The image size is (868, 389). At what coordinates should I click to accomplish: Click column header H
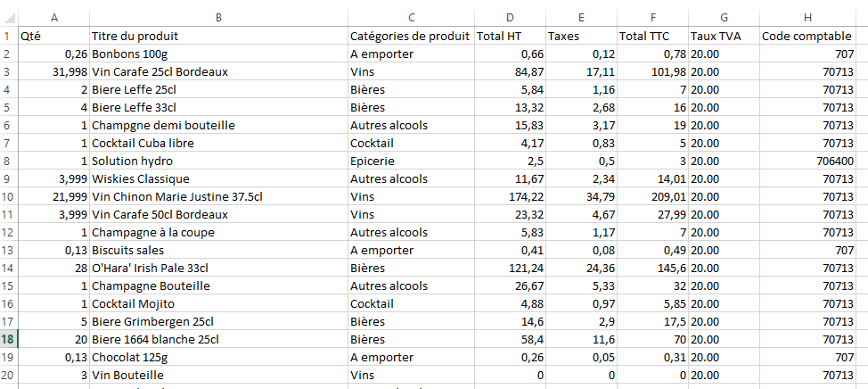(807, 17)
